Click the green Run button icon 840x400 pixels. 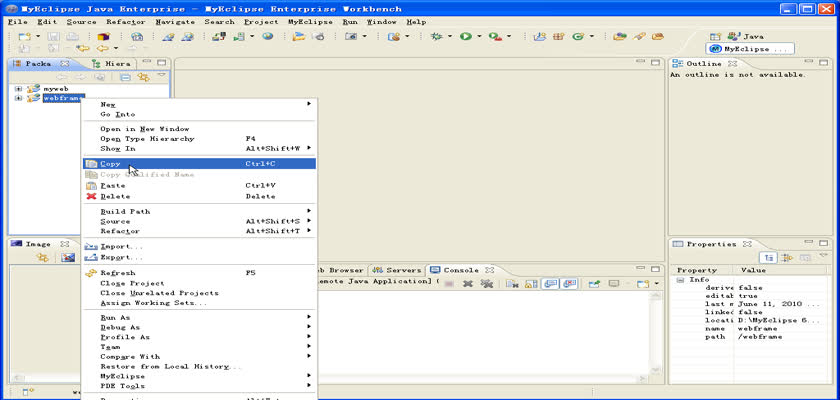coord(466,36)
